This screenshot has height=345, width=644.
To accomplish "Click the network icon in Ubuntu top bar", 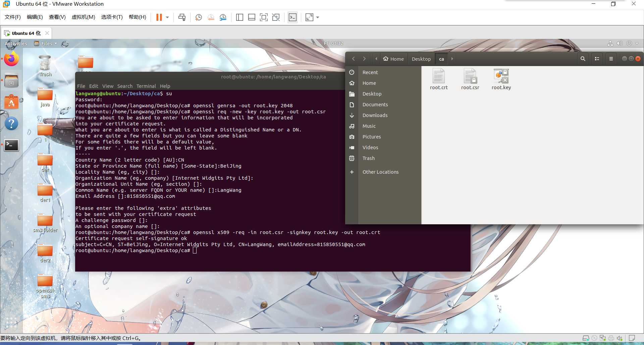I will tap(610, 43).
